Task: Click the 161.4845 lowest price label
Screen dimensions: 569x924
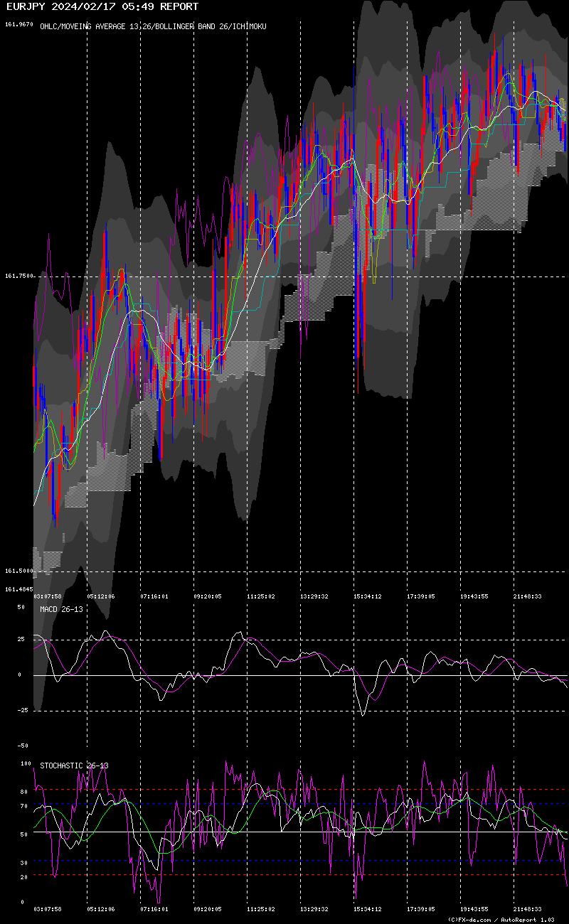Action: pos(19,589)
